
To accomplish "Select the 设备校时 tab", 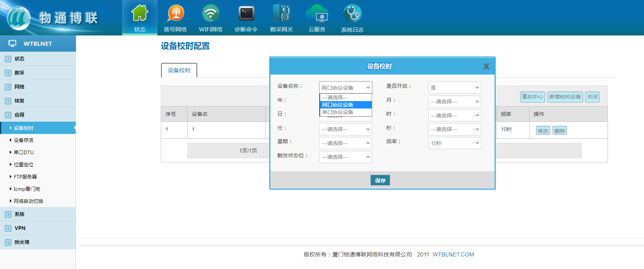I will [179, 70].
